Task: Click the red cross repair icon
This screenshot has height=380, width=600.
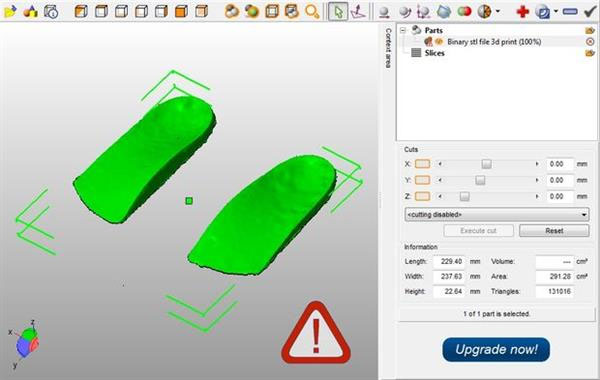Action: click(522, 11)
